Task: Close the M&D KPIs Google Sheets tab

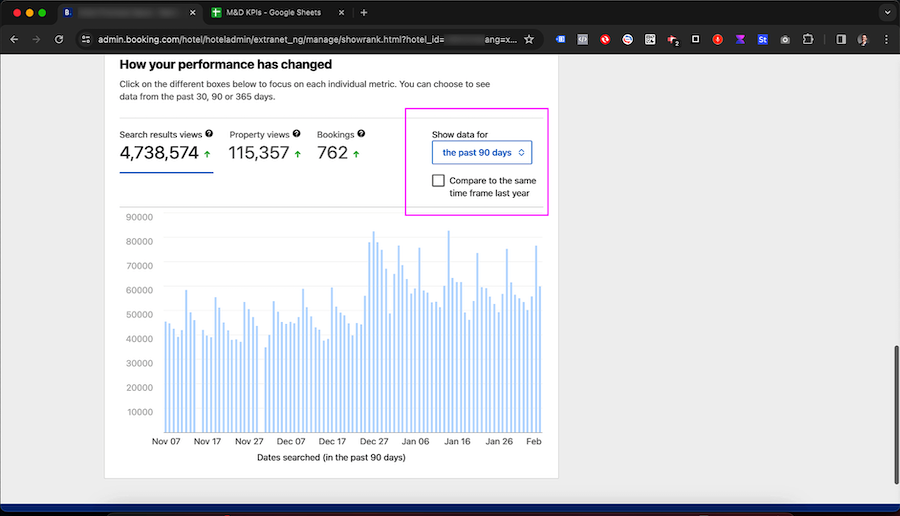Action: [x=342, y=13]
